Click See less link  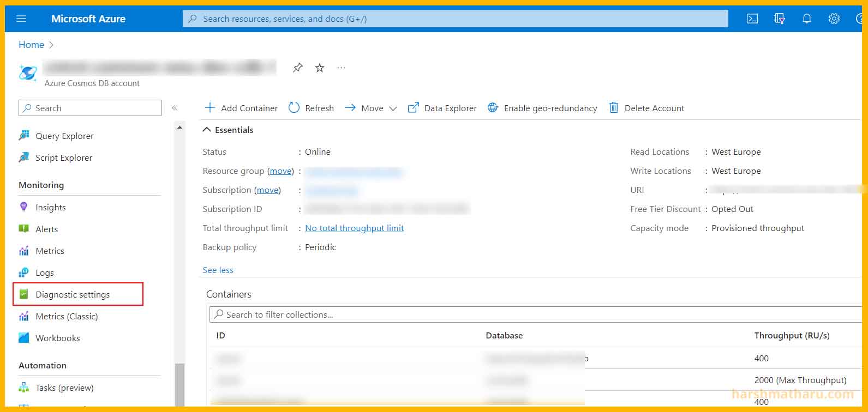(218, 270)
